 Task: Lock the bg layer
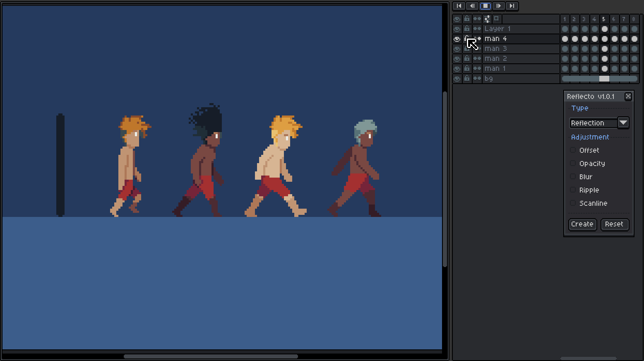coord(467,79)
